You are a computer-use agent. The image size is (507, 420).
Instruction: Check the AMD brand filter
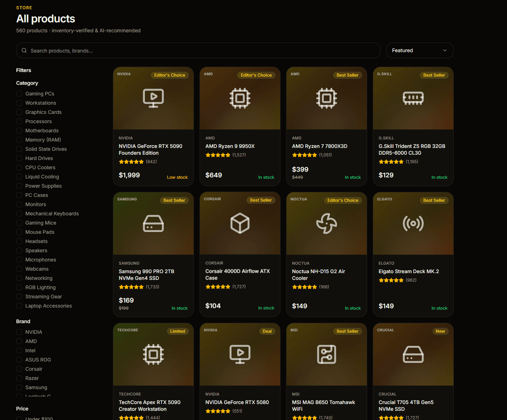(19, 341)
